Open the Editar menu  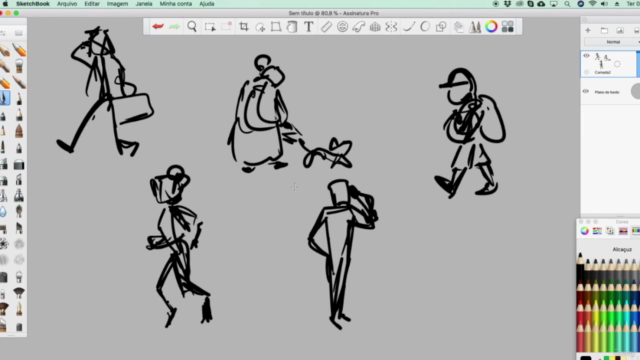tap(92, 4)
